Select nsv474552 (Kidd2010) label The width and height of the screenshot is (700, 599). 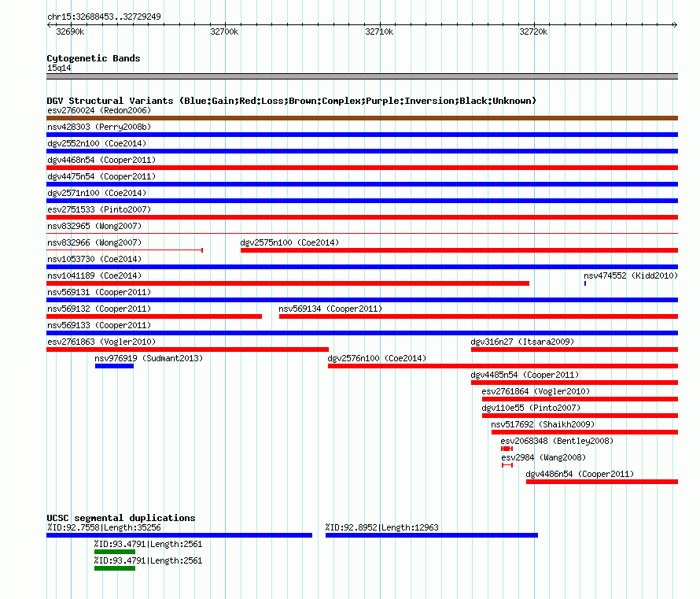[631, 275]
